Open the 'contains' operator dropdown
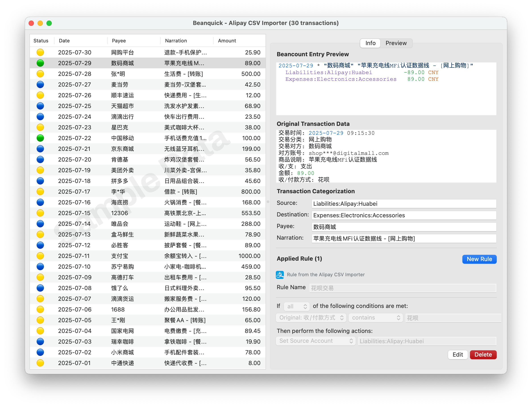Image resolution: width=532 pixels, height=407 pixels. [376, 318]
